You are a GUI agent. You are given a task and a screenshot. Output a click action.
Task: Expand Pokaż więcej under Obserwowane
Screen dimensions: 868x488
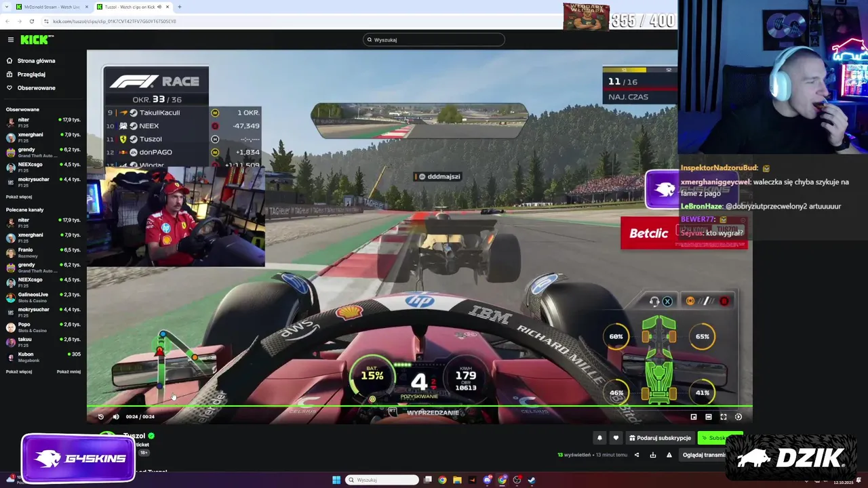click(x=19, y=197)
